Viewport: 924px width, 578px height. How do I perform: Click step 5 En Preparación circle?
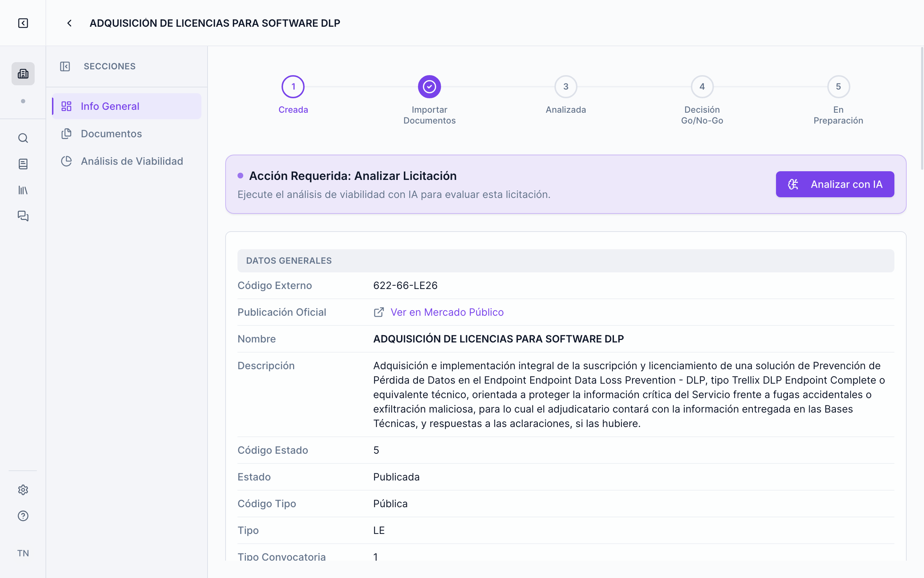tap(838, 86)
